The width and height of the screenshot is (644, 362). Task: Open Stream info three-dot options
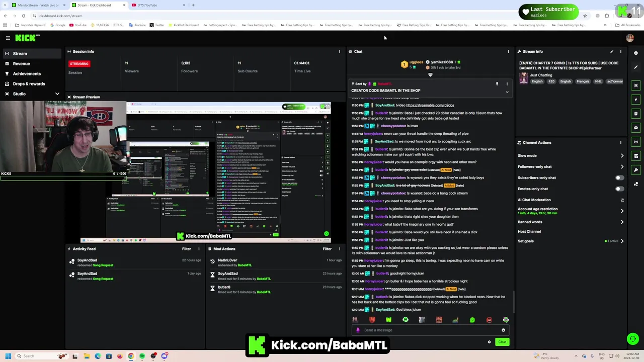click(x=621, y=51)
